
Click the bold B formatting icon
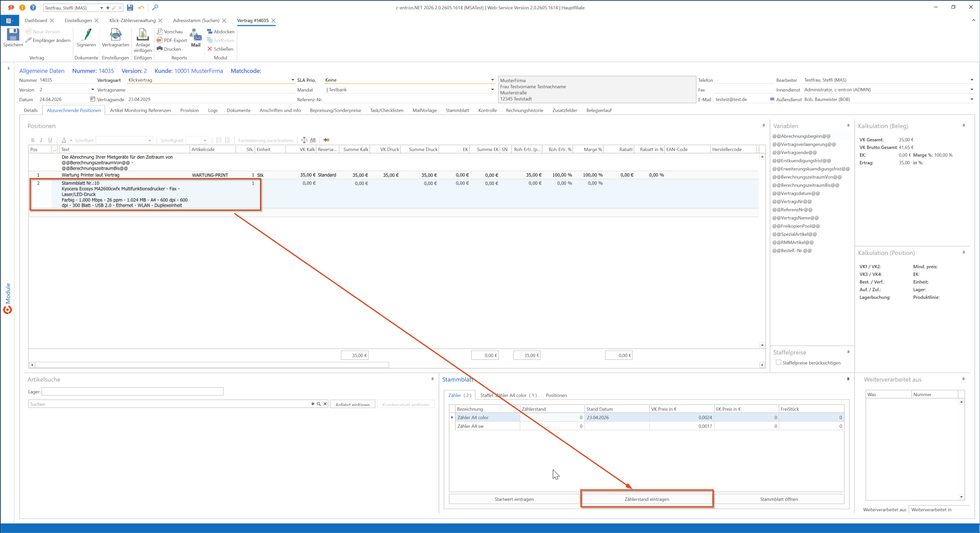[33, 140]
